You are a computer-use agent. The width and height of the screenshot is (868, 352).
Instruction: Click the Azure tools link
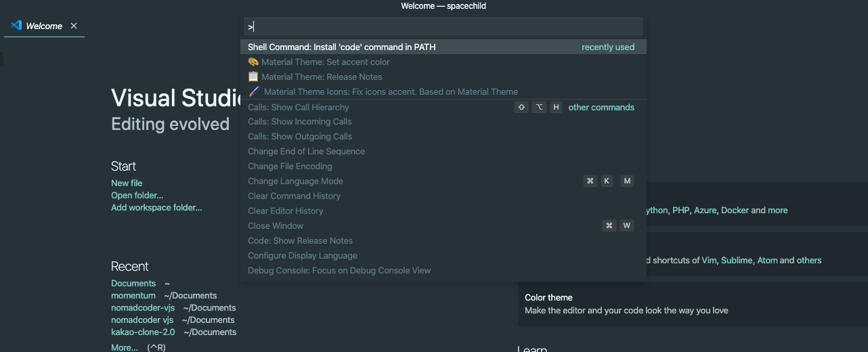click(x=705, y=210)
